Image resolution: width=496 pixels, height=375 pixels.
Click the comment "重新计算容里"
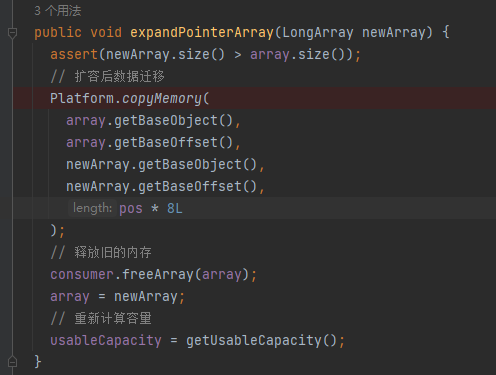[101, 318]
